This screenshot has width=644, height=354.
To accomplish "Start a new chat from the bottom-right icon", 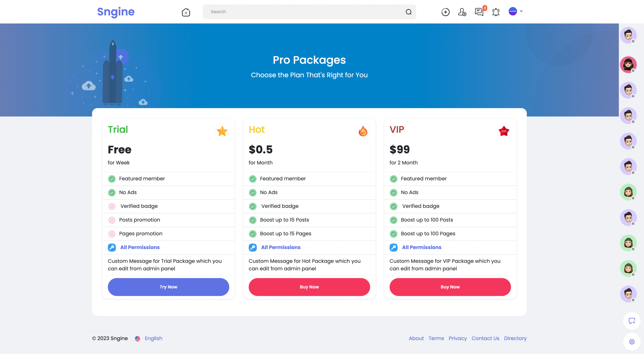I will click(632, 321).
